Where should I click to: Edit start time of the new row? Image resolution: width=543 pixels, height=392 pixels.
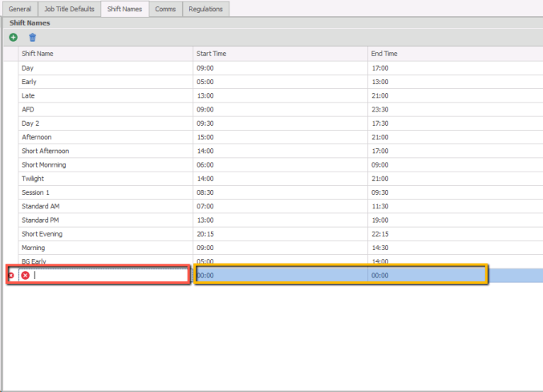(280, 275)
